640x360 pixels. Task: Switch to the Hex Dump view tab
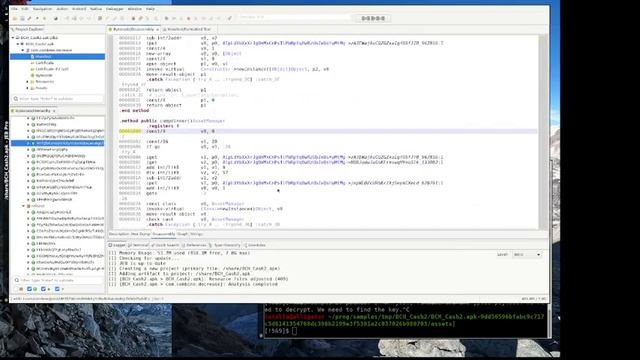coord(140,234)
